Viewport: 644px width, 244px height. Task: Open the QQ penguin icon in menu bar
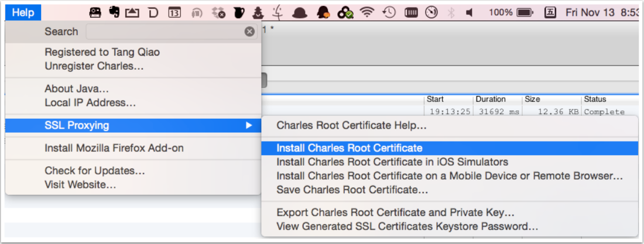pos(323,13)
